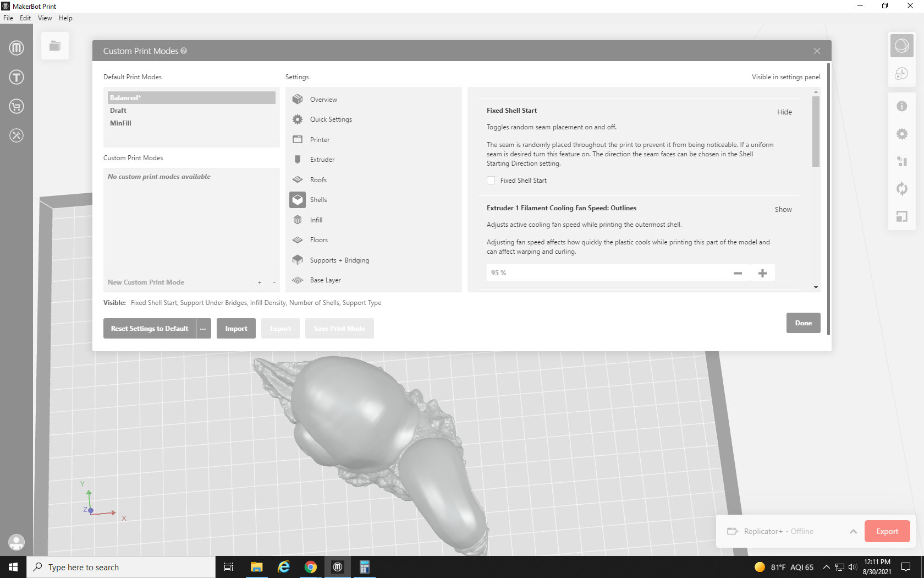Open the store cart sidebar icon
924x578 pixels.
16,106
